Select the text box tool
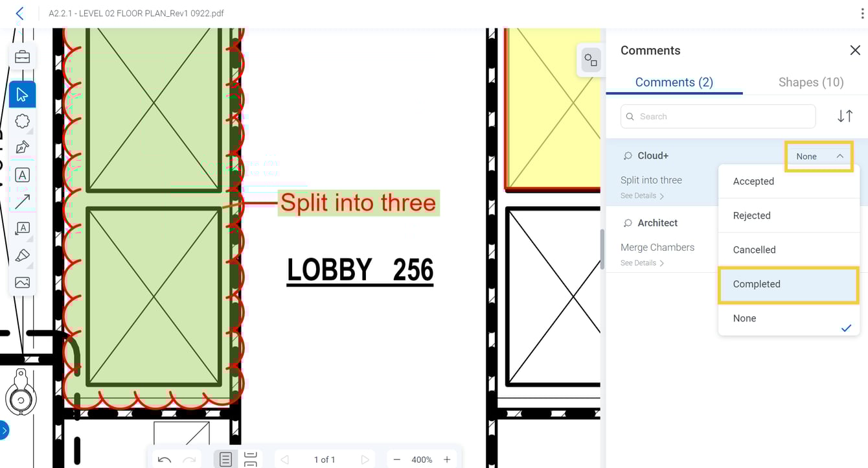 tap(22, 174)
